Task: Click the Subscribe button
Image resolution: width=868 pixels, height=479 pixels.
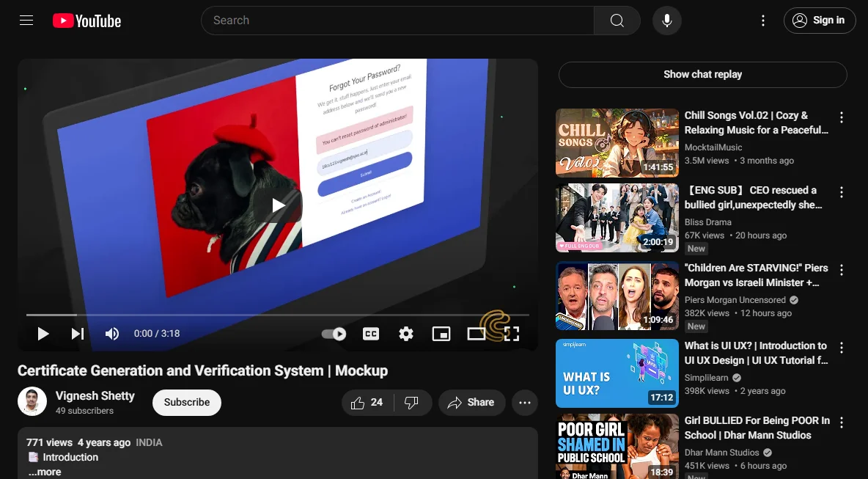Action: pos(186,403)
